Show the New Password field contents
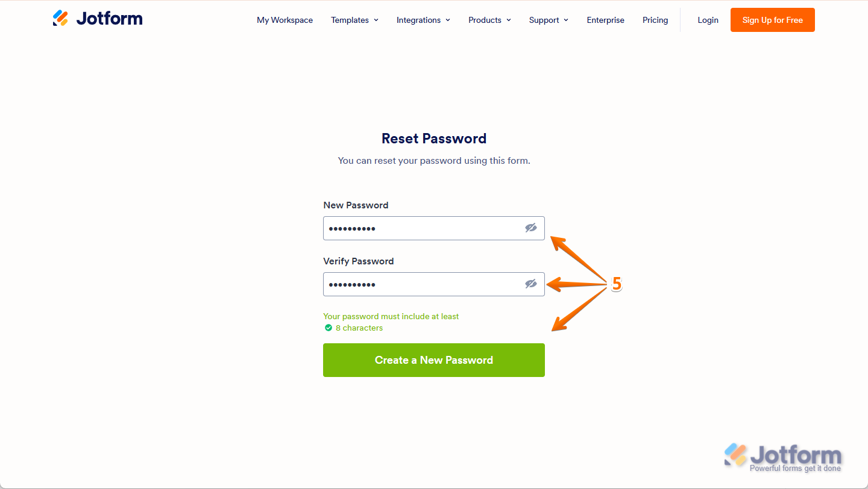 (x=530, y=228)
